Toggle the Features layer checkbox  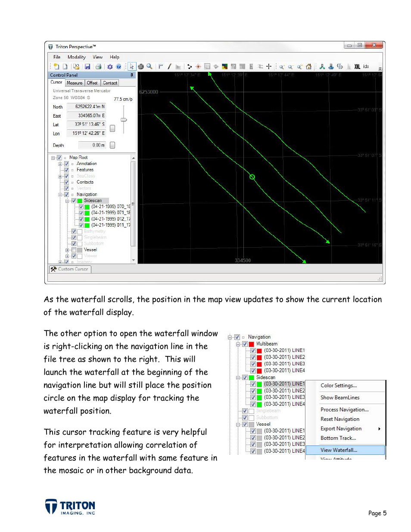tap(66, 170)
